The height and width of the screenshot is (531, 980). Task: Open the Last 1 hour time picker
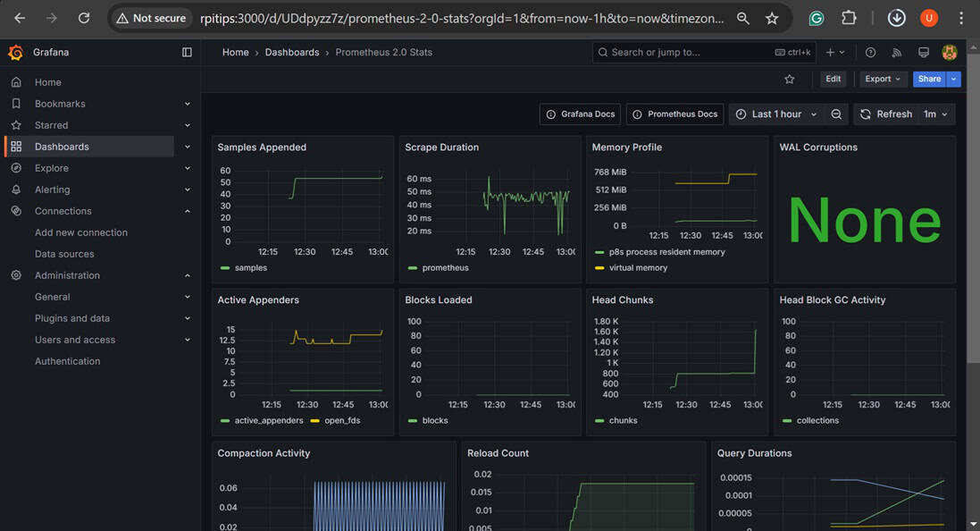[775, 114]
